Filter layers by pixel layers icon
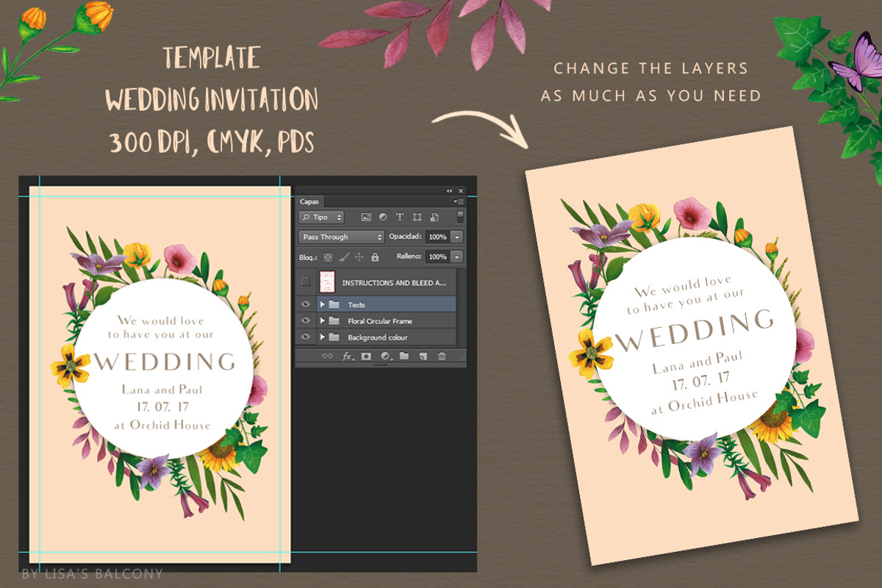Screen dimensions: 882x588 366,218
